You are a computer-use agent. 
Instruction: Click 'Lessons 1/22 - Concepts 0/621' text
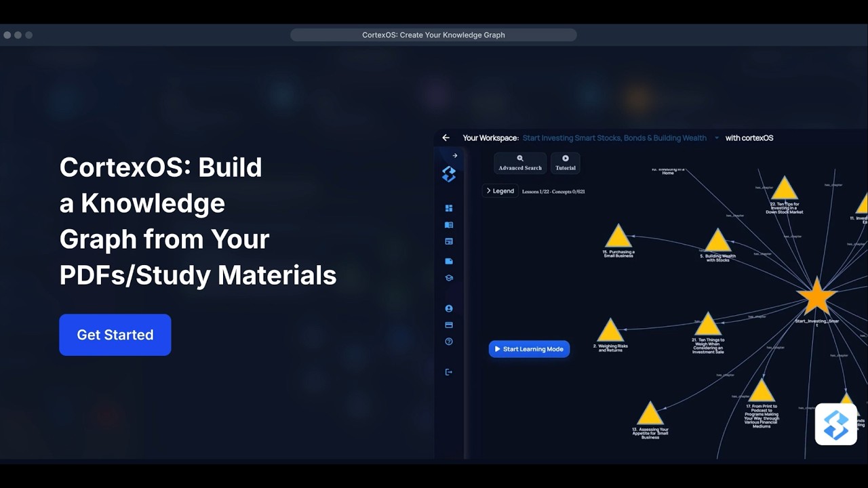pos(553,192)
